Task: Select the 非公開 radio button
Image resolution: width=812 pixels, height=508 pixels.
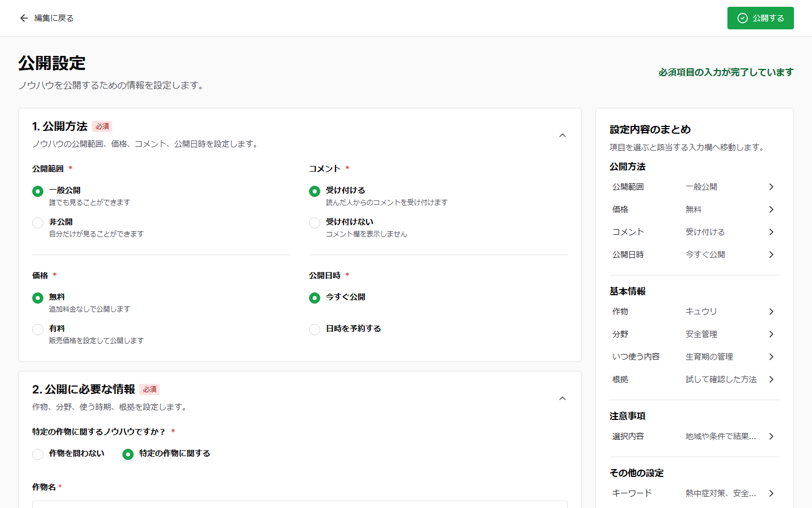Action: (x=38, y=223)
